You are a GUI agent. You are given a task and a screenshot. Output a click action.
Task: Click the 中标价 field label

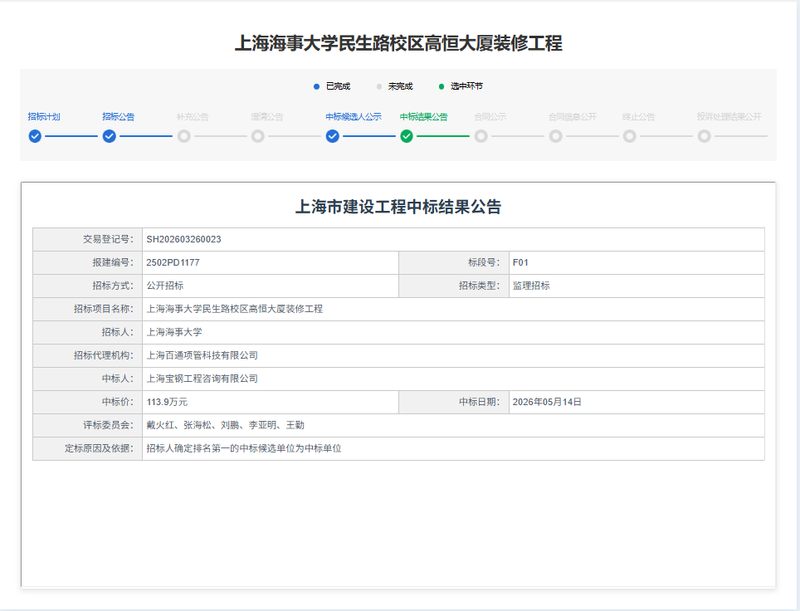click(117, 402)
